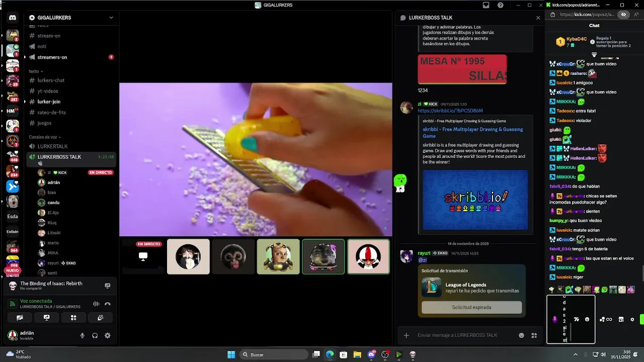Show hidden system tray icons chevron

(576, 354)
